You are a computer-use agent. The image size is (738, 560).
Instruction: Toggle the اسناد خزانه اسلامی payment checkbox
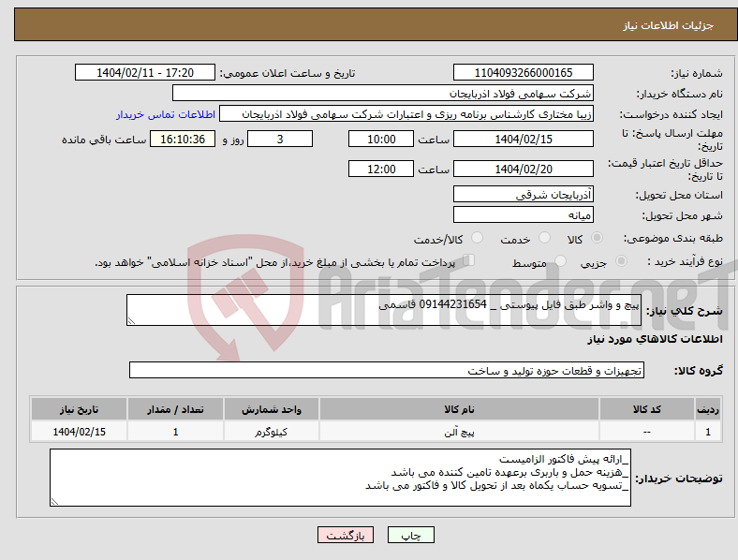469,259
